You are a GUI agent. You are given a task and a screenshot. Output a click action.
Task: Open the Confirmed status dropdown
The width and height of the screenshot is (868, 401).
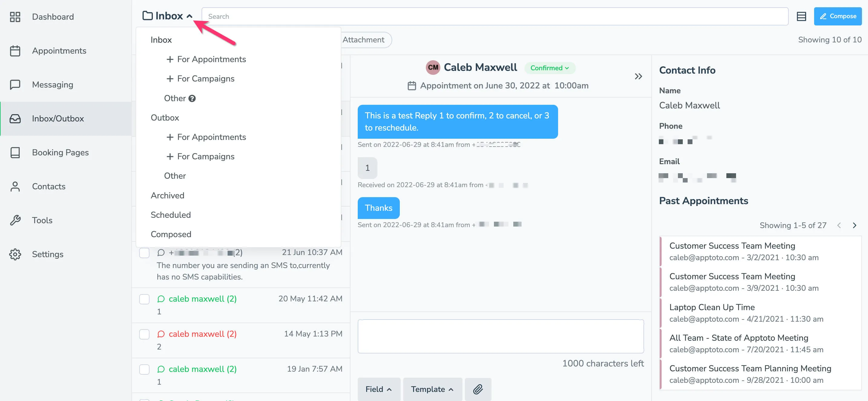click(x=550, y=68)
